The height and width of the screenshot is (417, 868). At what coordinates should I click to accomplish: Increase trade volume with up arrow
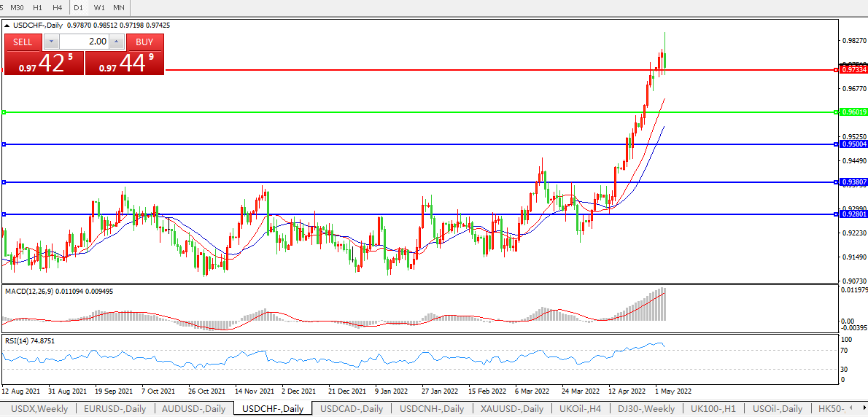[117, 42]
